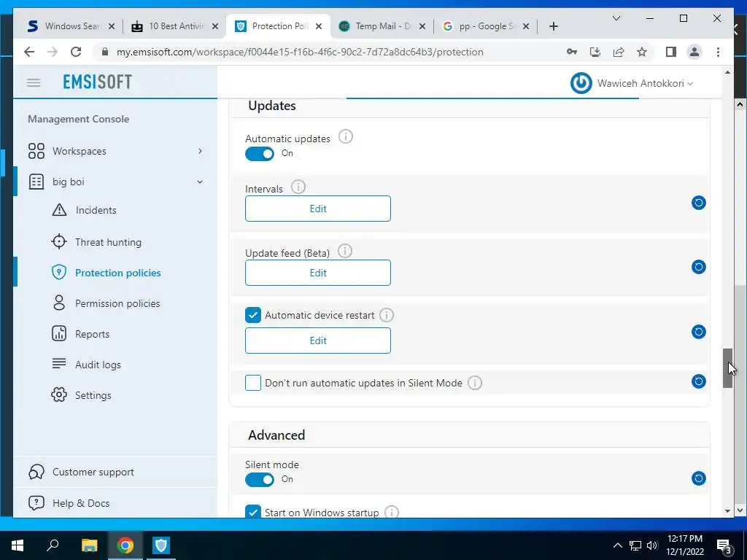The height and width of the screenshot is (560, 747).
Task: Switch to the 10 Best Antivirus tab
Action: pyautogui.click(x=175, y=26)
